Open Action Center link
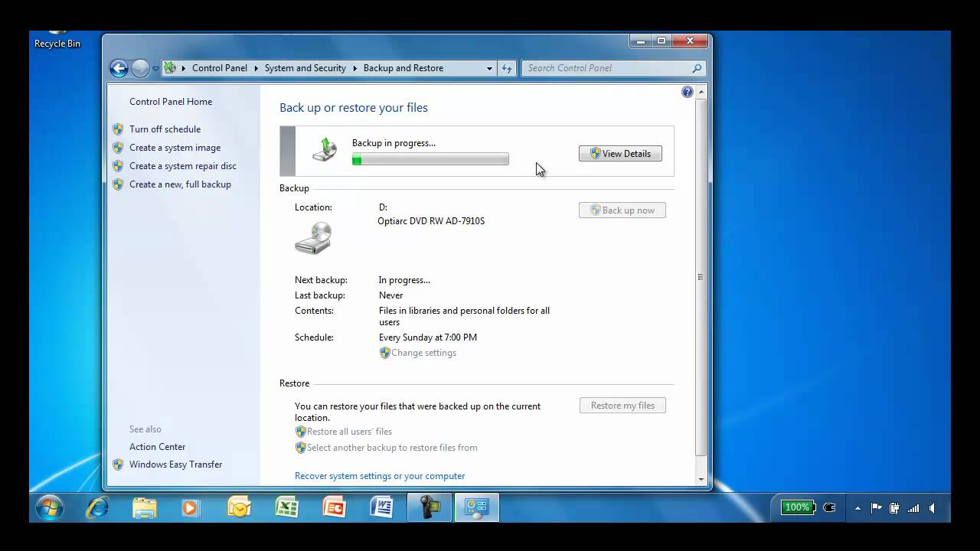 click(x=157, y=447)
